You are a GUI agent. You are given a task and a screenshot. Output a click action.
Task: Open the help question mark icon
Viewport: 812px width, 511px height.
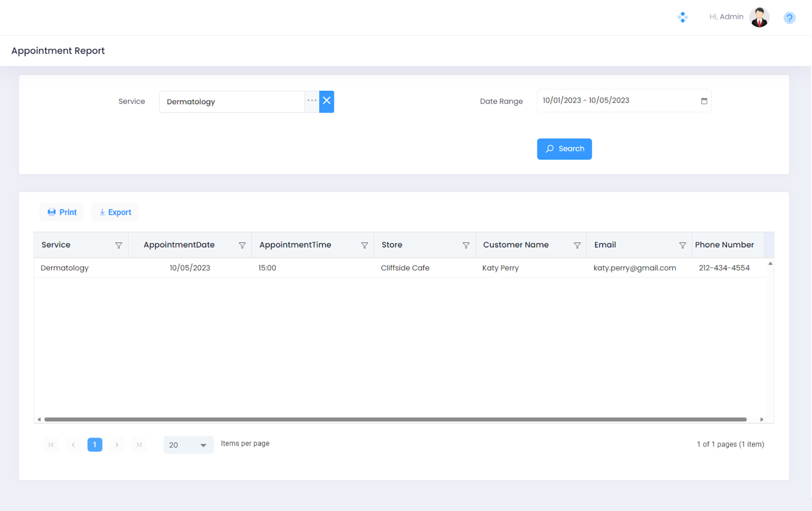click(x=789, y=18)
